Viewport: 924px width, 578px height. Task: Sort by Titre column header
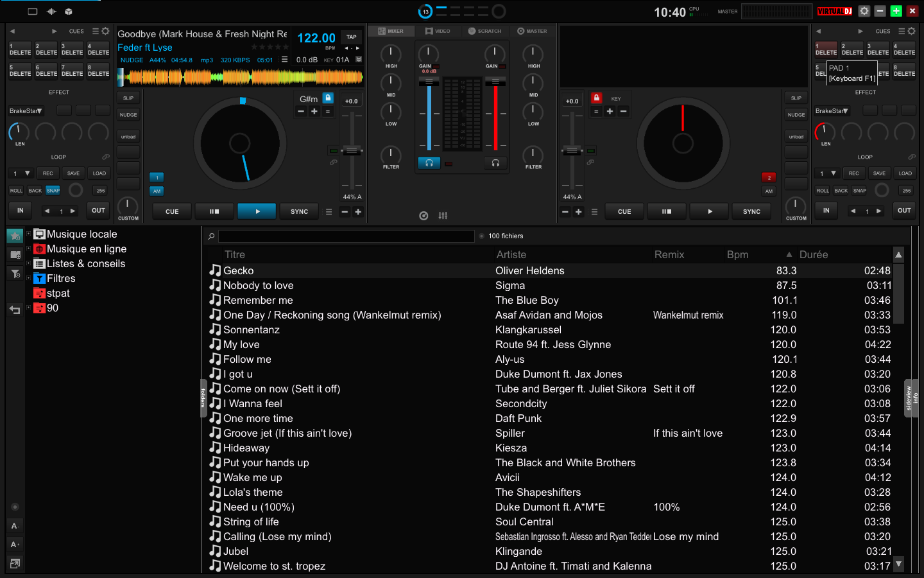[x=235, y=255]
